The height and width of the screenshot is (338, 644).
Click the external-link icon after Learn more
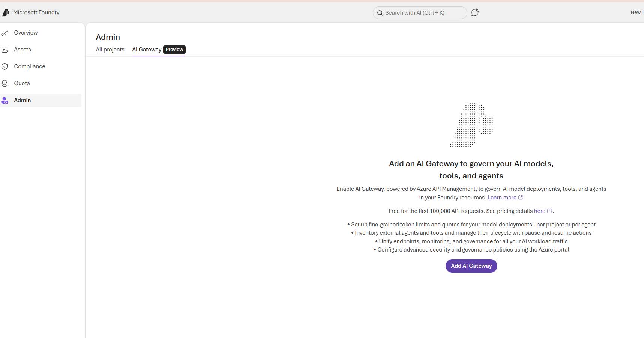coord(521,198)
